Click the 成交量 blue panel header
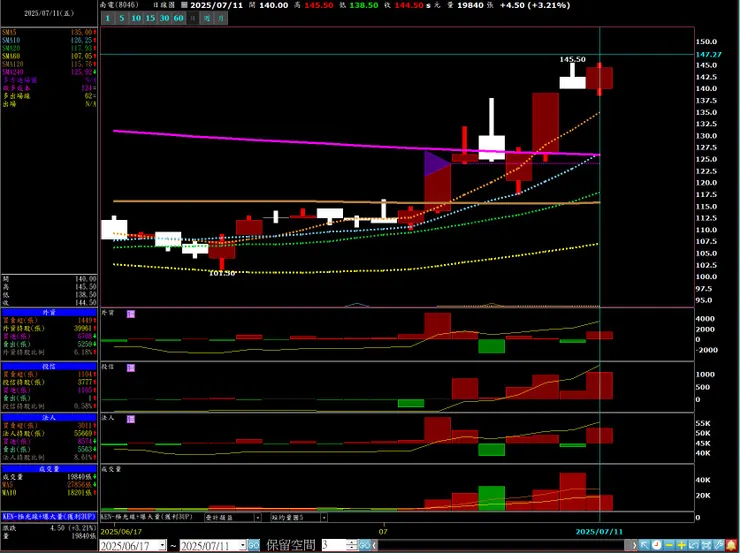The image size is (740, 553). point(49,469)
